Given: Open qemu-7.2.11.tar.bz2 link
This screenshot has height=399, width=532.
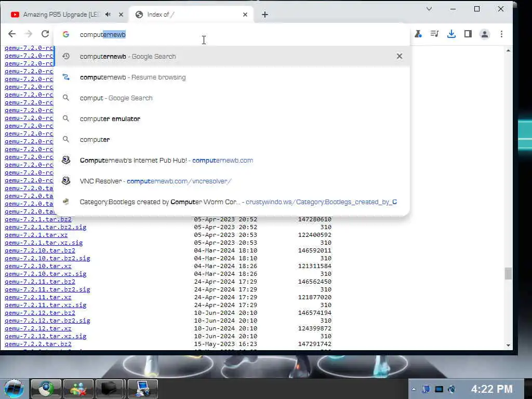Looking at the screenshot, I should [39, 282].
